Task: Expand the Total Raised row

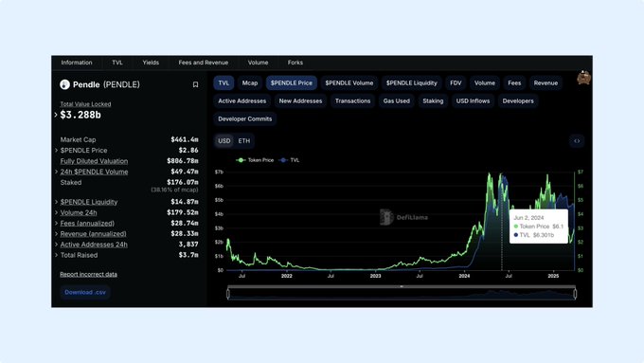Action: pos(56,255)
